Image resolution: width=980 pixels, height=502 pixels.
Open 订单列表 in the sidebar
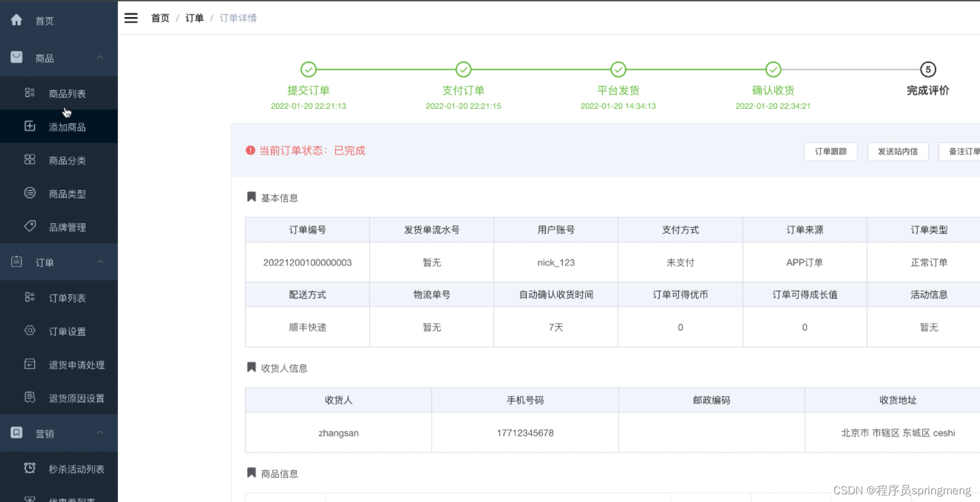point(67,298)
